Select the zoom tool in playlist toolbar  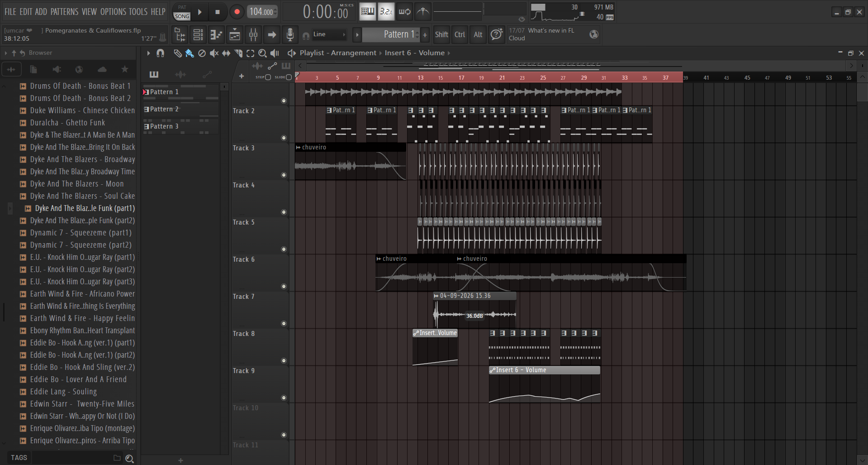click(x=262, y=53)
